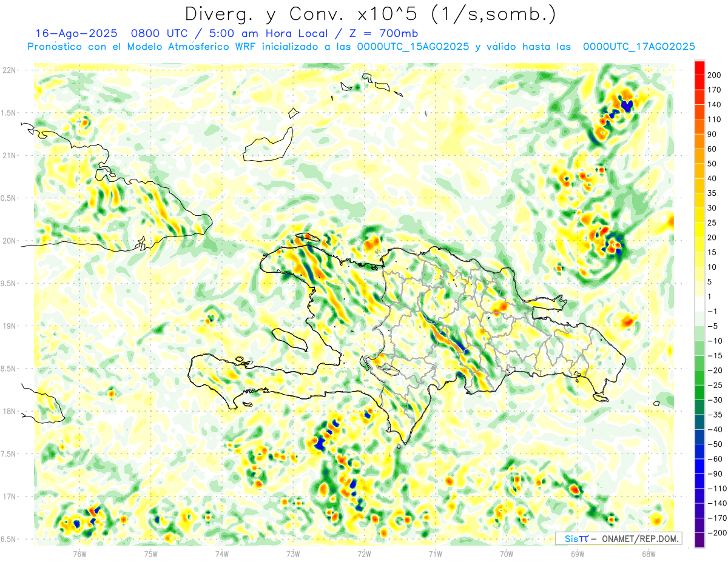Click the "73W" longitude label
This screenshot has width=728, height=562.
[x=293, y=554]
